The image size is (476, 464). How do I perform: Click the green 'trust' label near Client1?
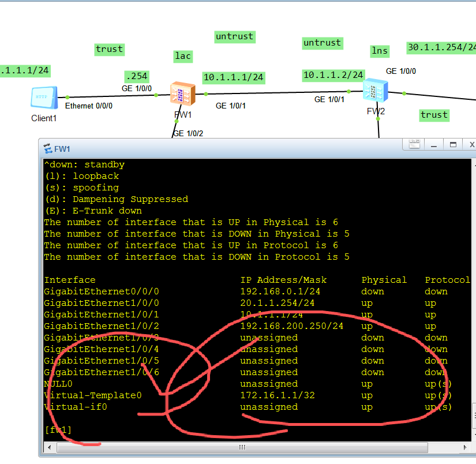pos(109,49)
